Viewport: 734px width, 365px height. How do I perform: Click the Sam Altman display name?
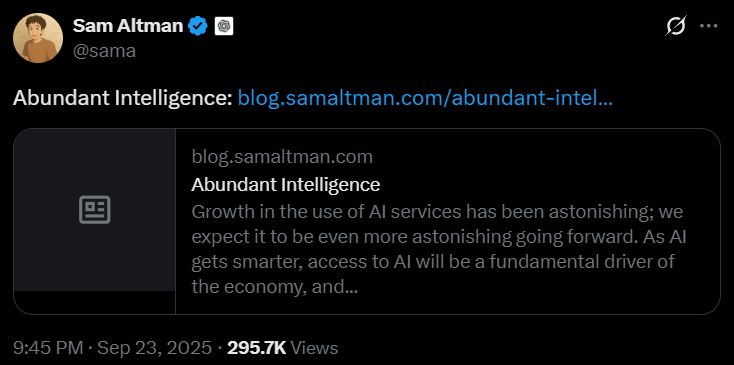pos(128,26)
